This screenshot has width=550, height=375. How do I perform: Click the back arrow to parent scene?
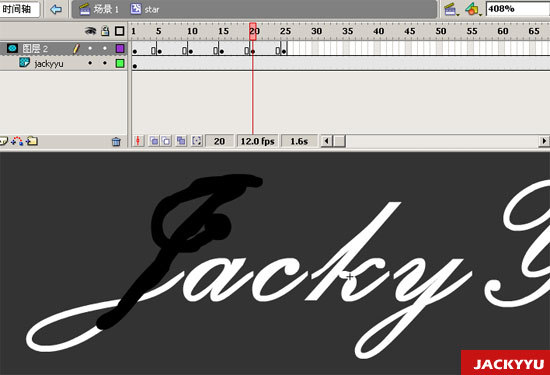tap(56, 9)
